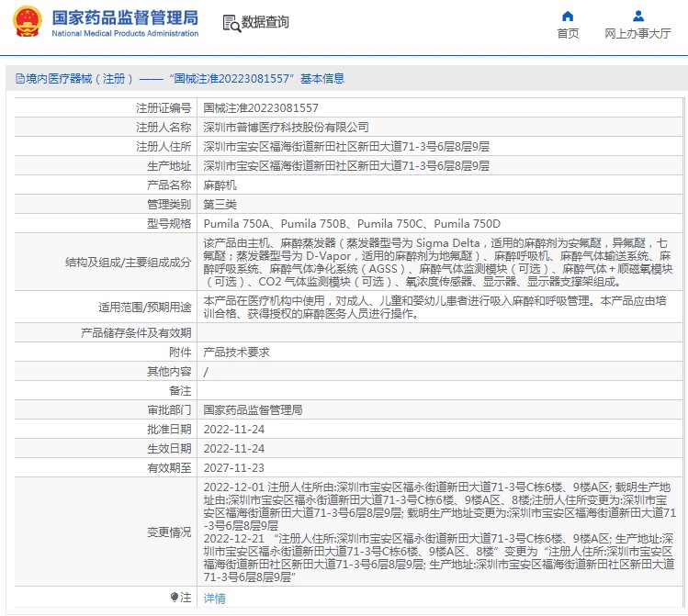
Task: Click the 注 label in last row
Action: point(186,598)
